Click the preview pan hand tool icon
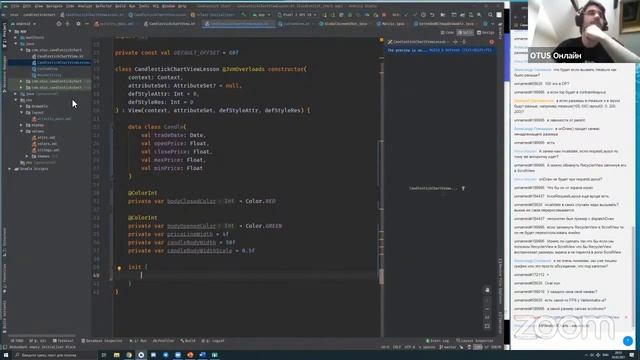The width and height of the screenshot is (640, 360). click(x=487, y=290)
